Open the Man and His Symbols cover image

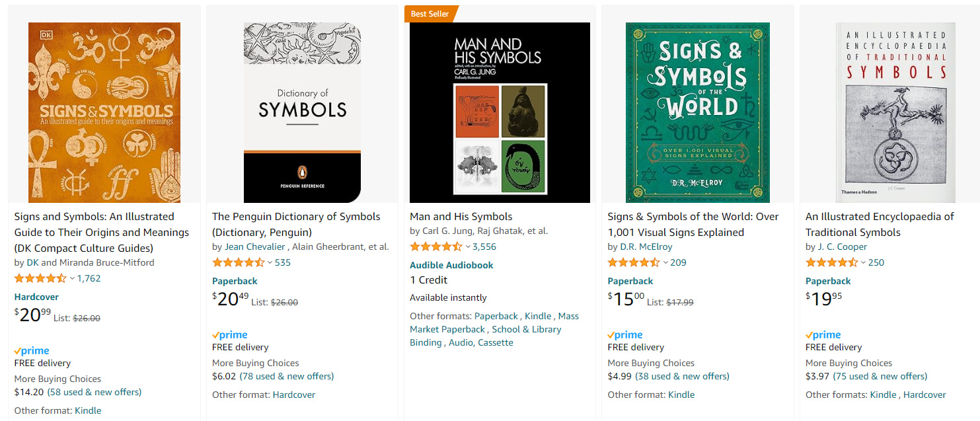coord(500,112)
